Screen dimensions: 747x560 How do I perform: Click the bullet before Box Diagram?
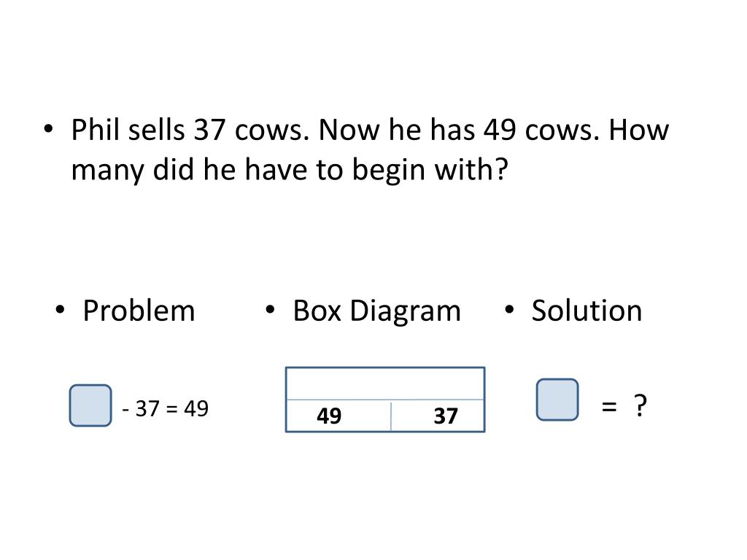(270, 310)
